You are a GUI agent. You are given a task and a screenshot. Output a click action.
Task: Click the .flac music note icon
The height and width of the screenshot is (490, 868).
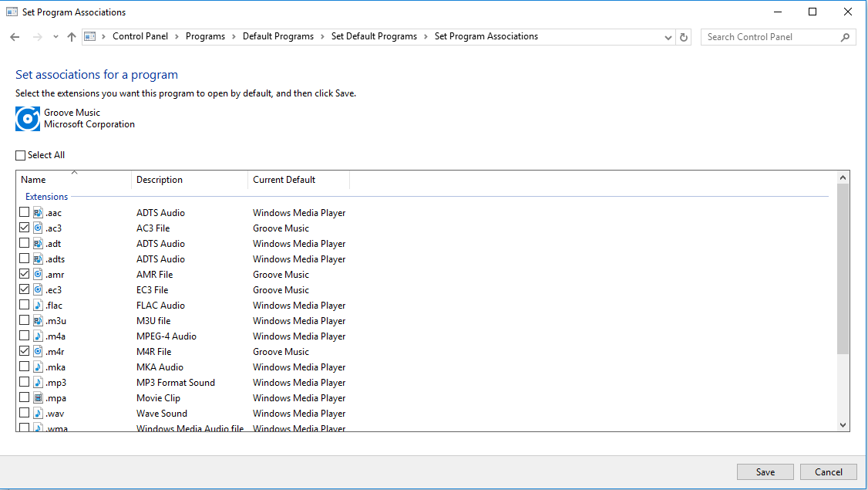(x=38, y=306)
